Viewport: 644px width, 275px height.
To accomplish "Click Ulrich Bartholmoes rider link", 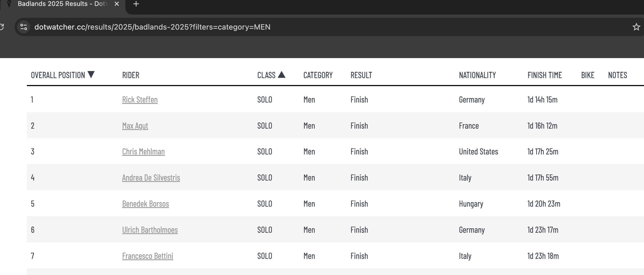I will (x=150, y=230).
